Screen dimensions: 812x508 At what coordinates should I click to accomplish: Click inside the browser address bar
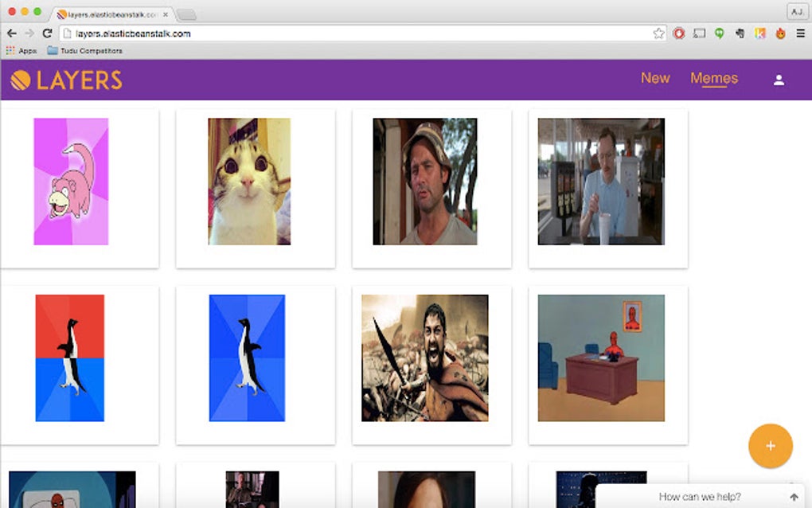pos(318,33)
